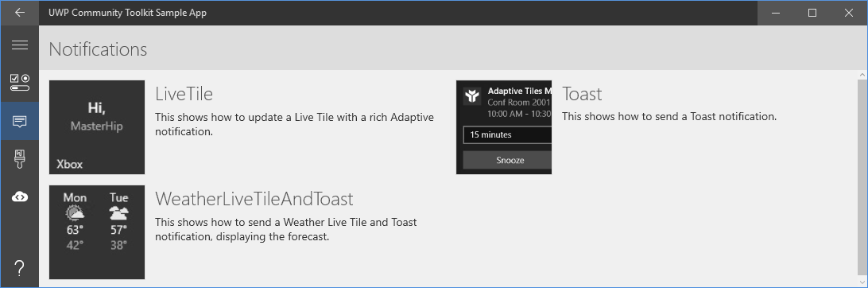Image resolution: width=868 pixels, height=288 pixels.
Task: Click the Toast sample title
Action: tap(582, 94)
